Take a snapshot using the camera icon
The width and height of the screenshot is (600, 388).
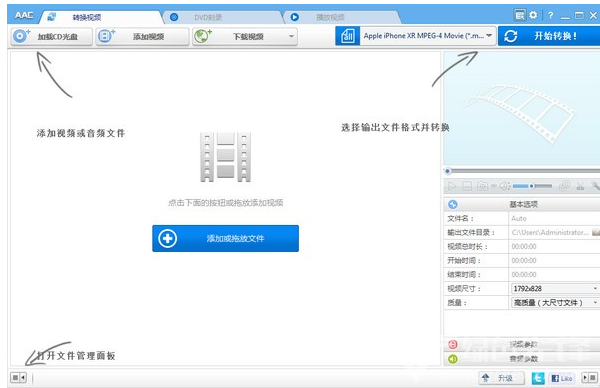pos(482,186)
